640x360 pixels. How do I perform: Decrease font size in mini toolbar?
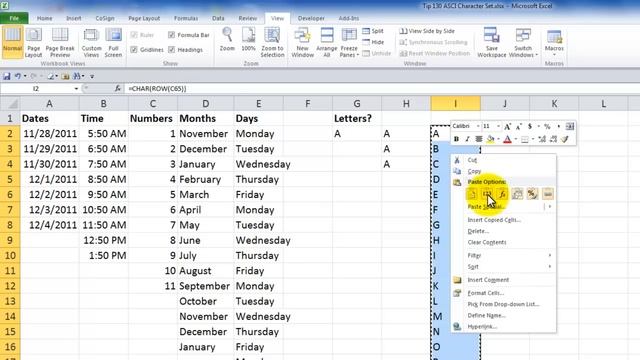(x=518, y=127)
